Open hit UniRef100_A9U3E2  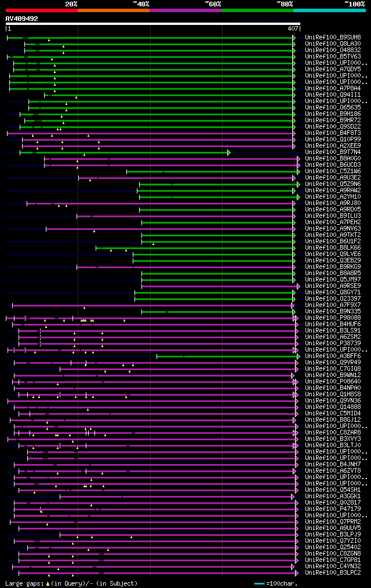[333, 178]
